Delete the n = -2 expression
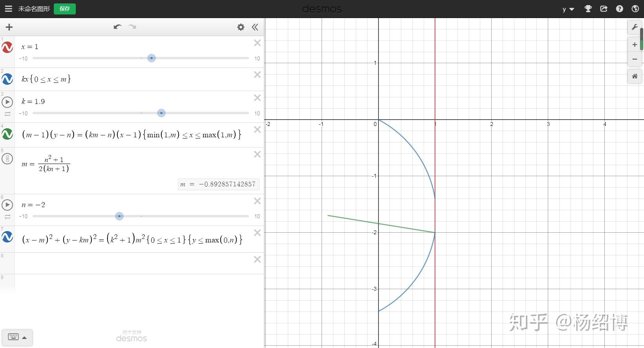This screenshot has height=348, width=644. (257, 201)
